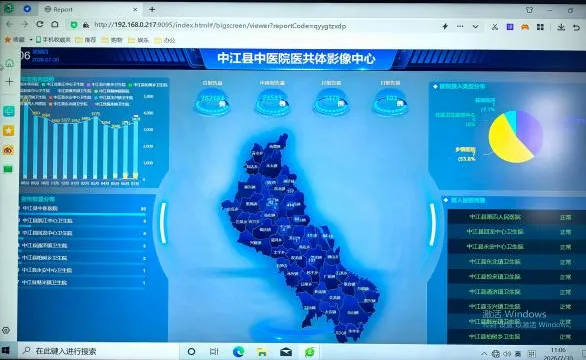Toggle the green-dot legend entry above bar chart

pos(149,85)
